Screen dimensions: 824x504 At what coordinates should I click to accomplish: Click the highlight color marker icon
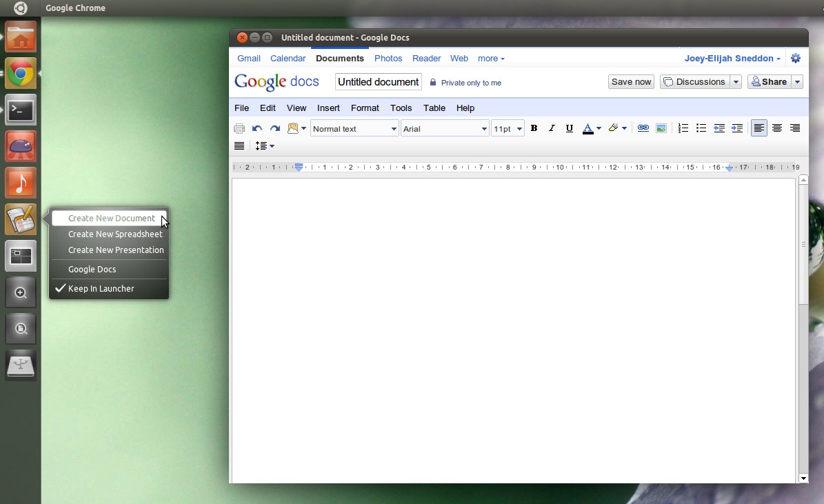click(x=613, y=128)
